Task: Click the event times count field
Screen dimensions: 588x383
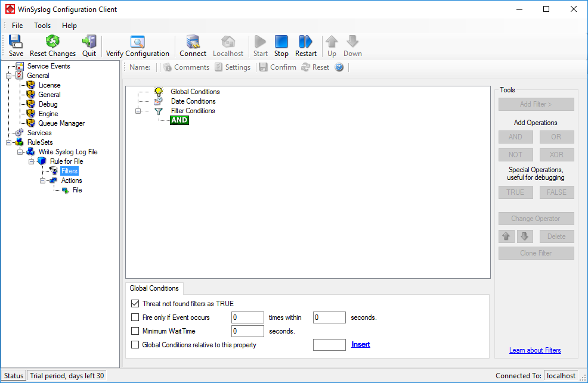Action: click(x=247, y=317)
